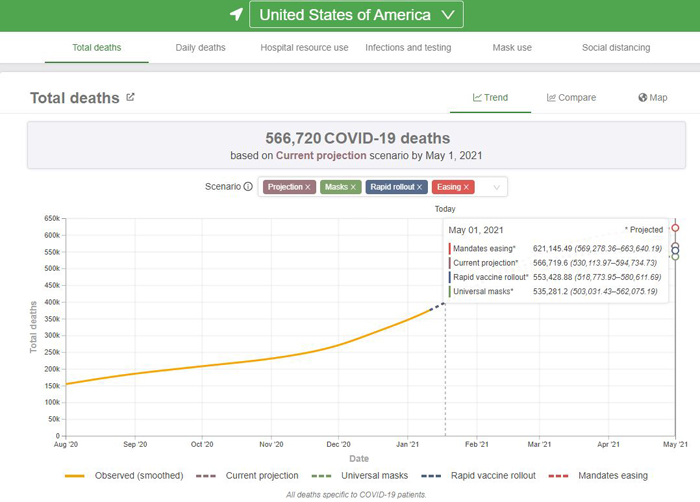Remove the Masks scenario tag
Screen dimensions: 700x502
[x=353, y=187]
